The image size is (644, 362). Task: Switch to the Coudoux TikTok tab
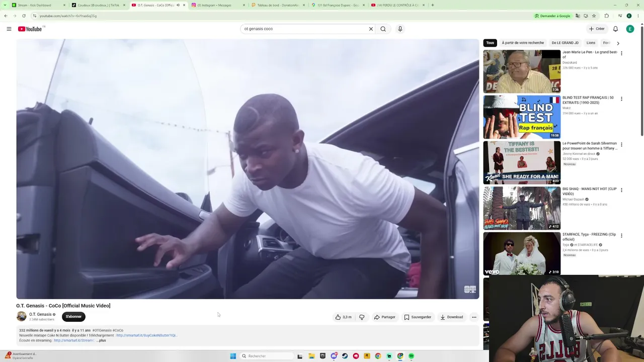pos(99,5)
